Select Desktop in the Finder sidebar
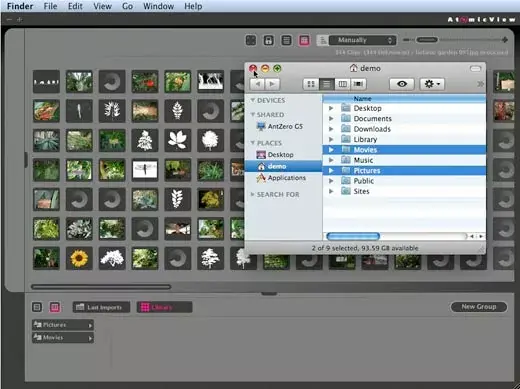This screenshot has height=389, width=520. (x=275, y=155)
